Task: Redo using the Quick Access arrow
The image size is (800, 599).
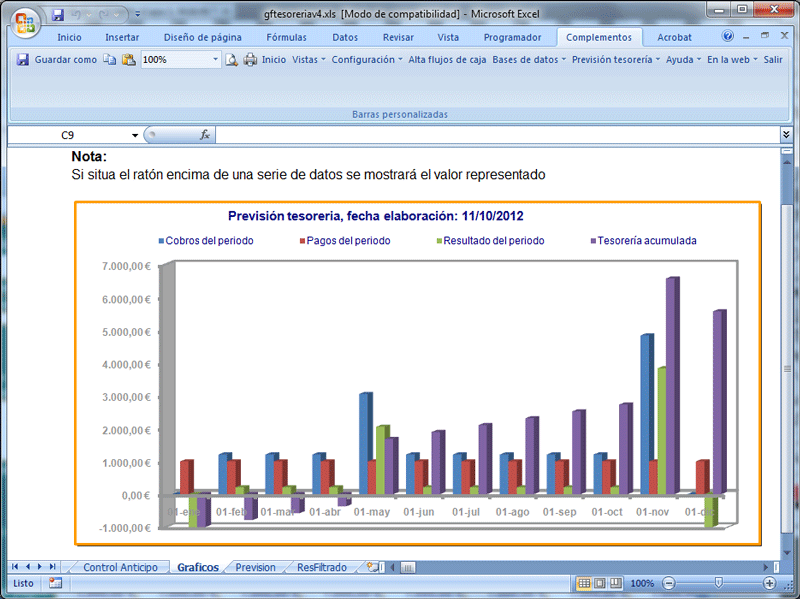Action: pos(104,15)
